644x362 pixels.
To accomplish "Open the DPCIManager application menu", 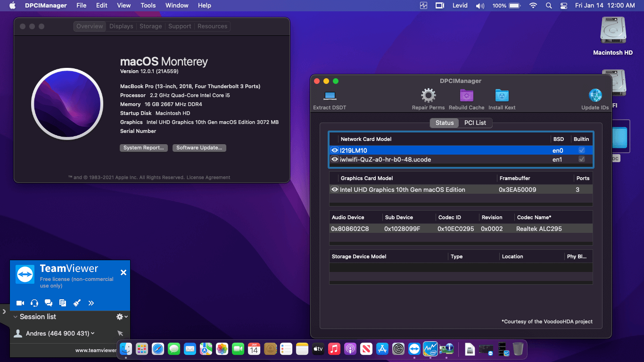I will [x=46, y=6].
